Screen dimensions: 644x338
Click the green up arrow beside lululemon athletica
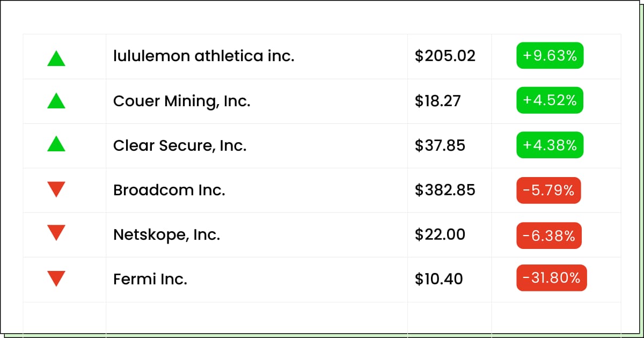(x=56, y=58)
